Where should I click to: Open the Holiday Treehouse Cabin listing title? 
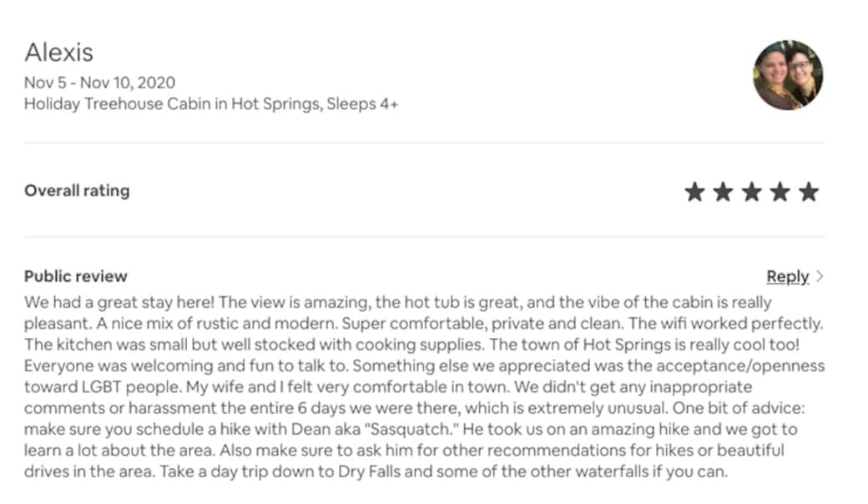tap(167, 104)
